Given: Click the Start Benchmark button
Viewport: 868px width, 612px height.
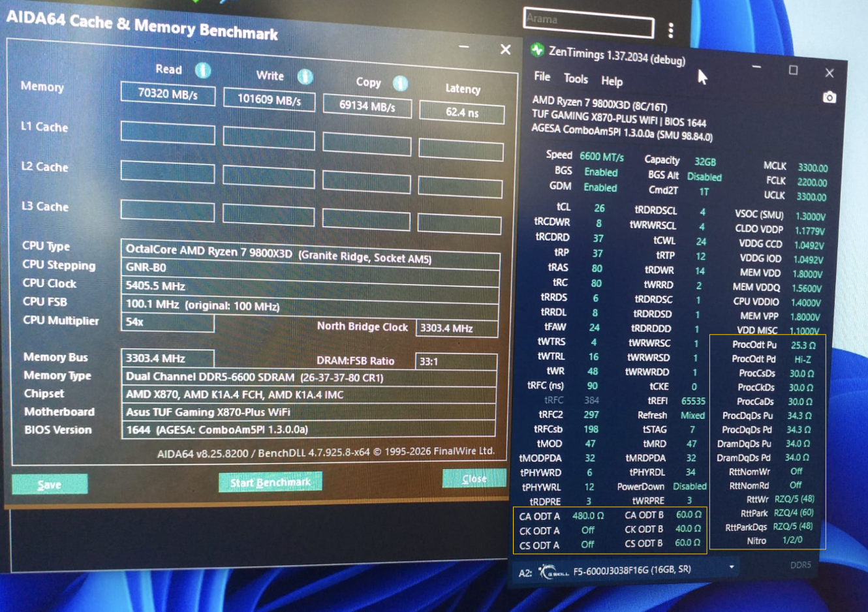Looking at the screenshot, I should [x=270, y=482].
